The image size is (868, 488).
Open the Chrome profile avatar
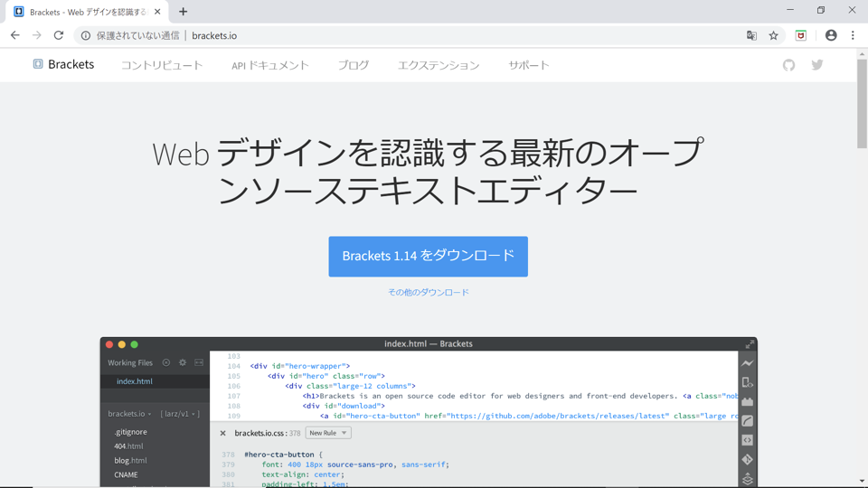tap(831, 35)
